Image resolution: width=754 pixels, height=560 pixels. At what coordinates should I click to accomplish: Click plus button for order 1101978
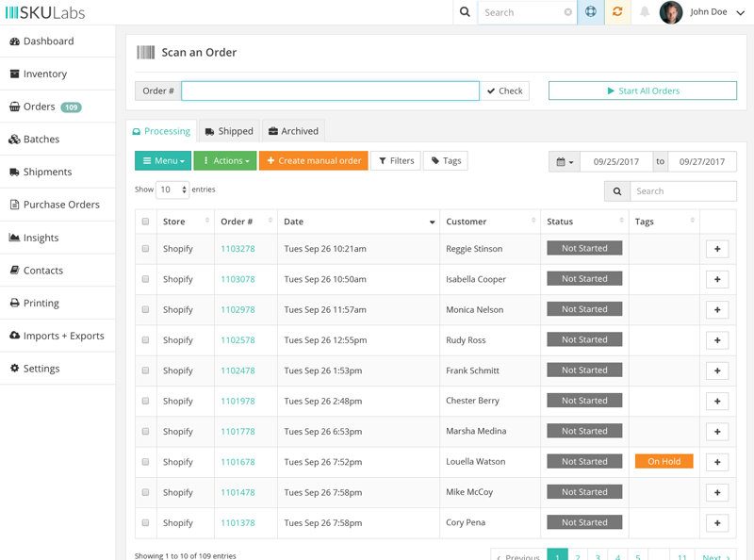point(717,401)
